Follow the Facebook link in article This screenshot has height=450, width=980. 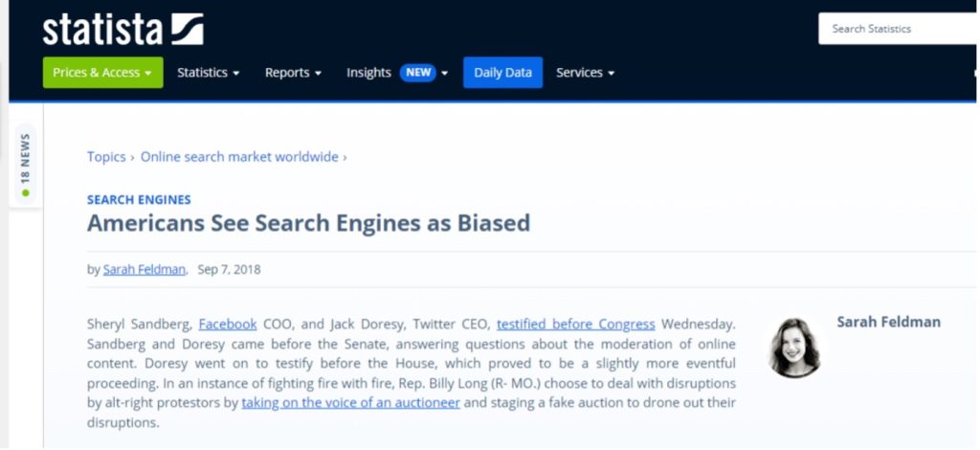228,325
